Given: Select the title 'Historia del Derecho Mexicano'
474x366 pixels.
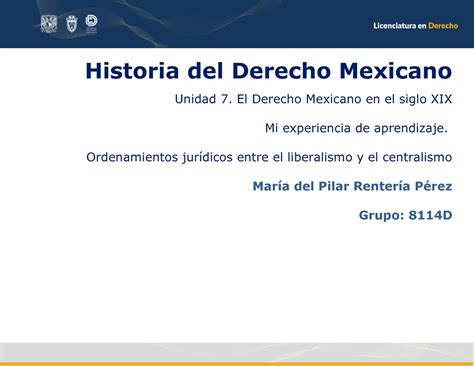Looking at the screenshot, I should click(269, 71).
